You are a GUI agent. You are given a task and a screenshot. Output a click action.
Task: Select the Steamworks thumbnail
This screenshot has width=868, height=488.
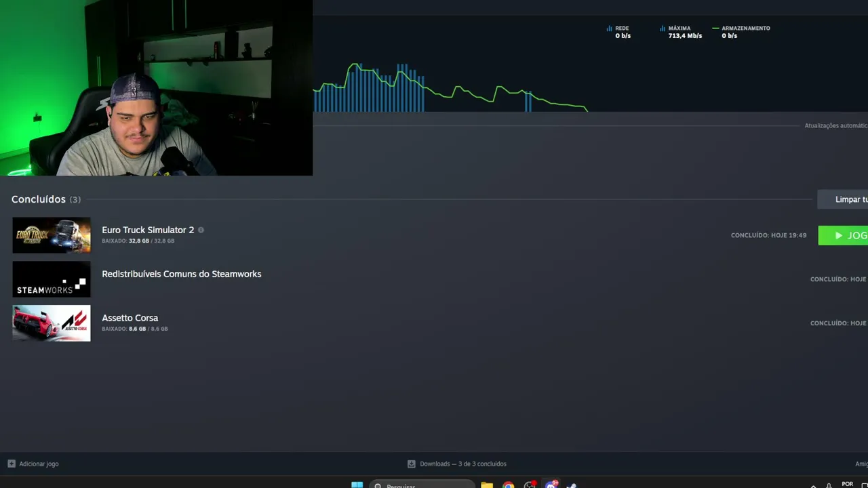pyautogui.click(x=52, y=279)
